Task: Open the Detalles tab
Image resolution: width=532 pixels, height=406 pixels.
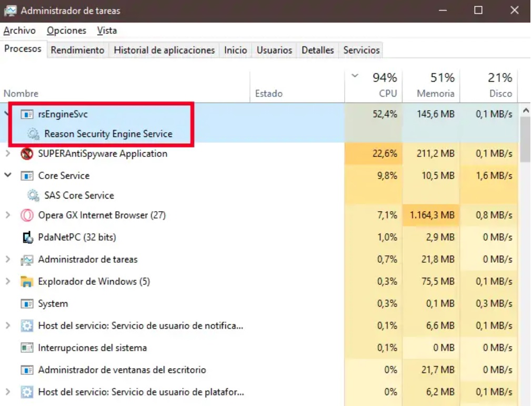Action: pyautogui.click(x=318, y=50)
